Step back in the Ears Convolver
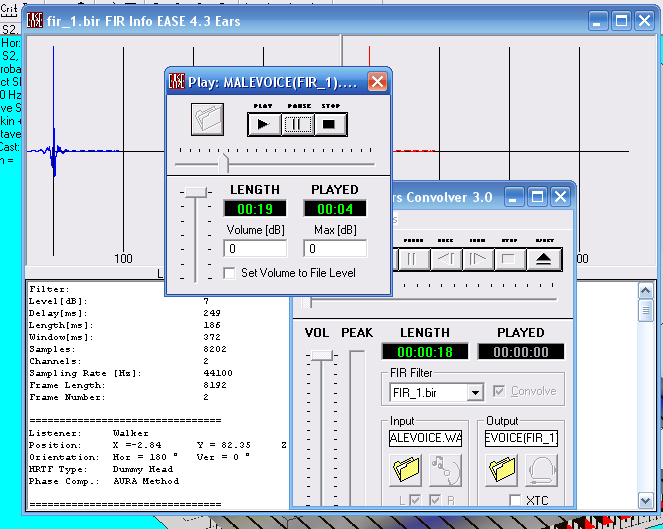Image resolution: width=663 pixels, height=529 pixels. tap(446, 259)
